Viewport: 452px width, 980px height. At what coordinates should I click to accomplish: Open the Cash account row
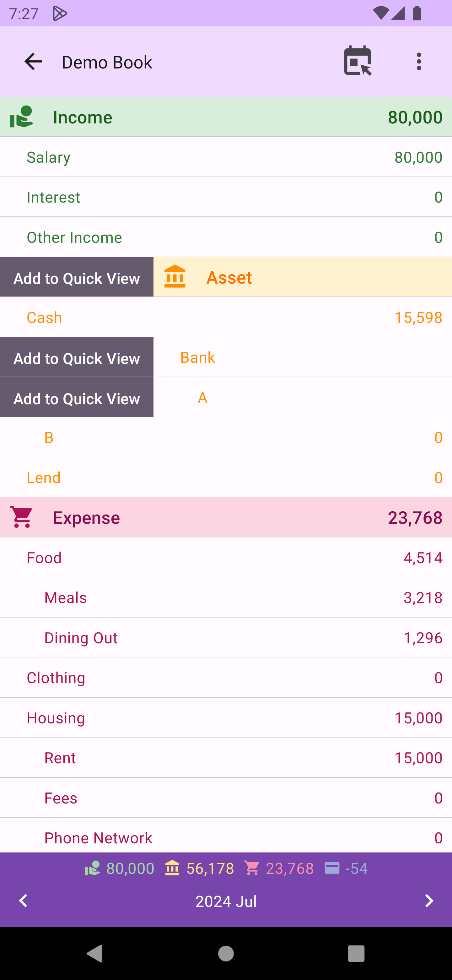(x=226, y=317)
